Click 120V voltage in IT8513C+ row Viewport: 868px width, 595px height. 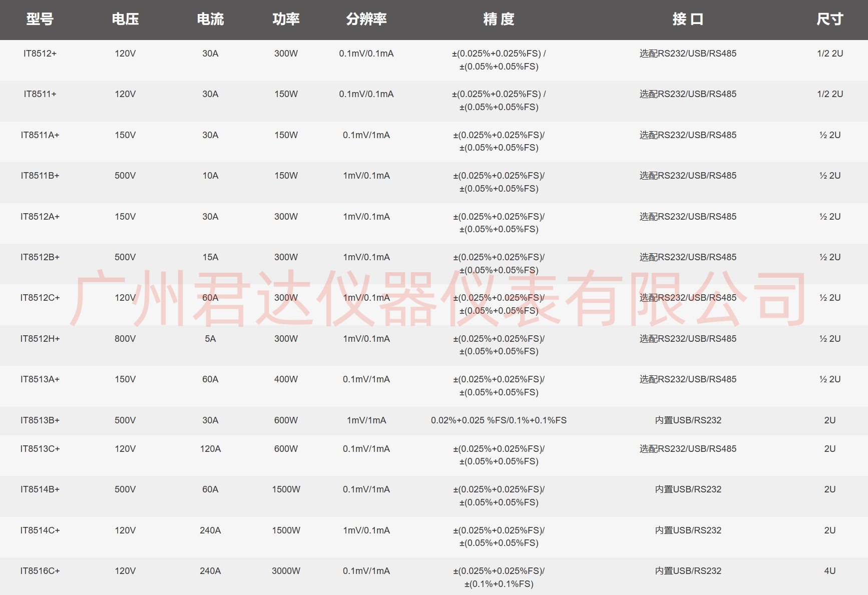pos(125,449)
